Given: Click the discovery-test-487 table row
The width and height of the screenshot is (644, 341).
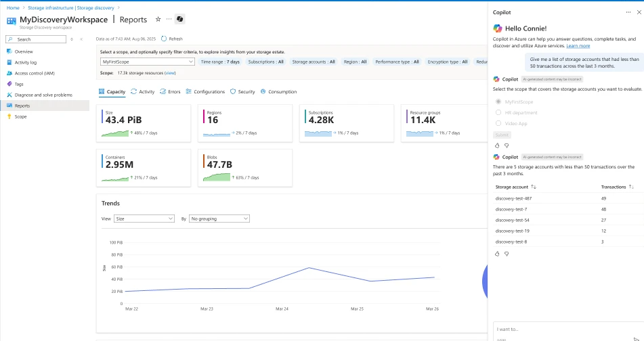Looking at the screenshot, I should click(568, 198).
